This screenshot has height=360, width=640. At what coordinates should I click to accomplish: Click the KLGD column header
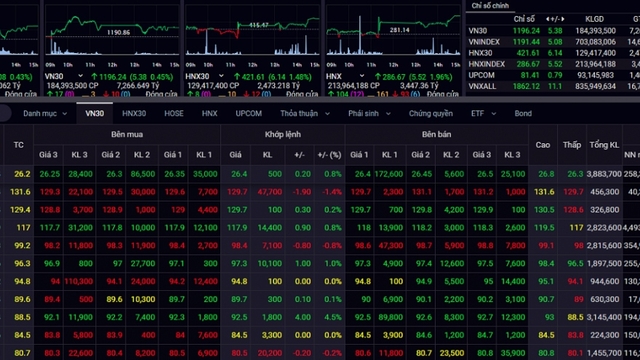point(594,19)
